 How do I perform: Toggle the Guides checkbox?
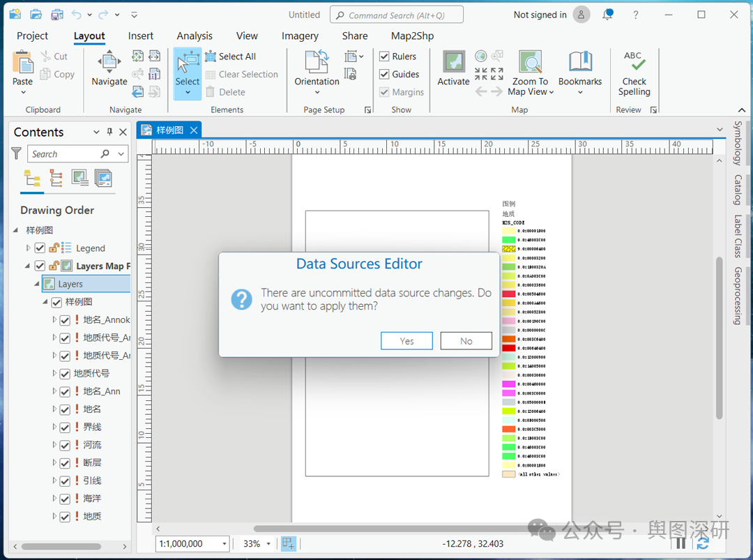pyautogui.click(x=384, y=74)
